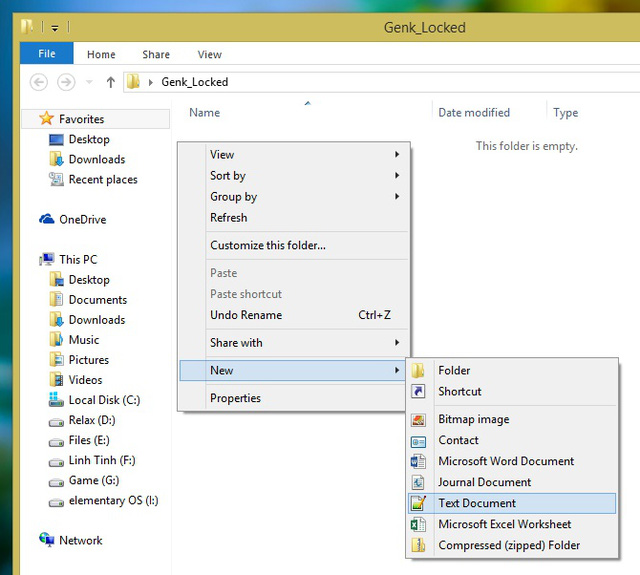Image resolution: width=640 pixels, height=575 pixels.
Task: Sort files by the Date modified column
Action: [474, 113]
